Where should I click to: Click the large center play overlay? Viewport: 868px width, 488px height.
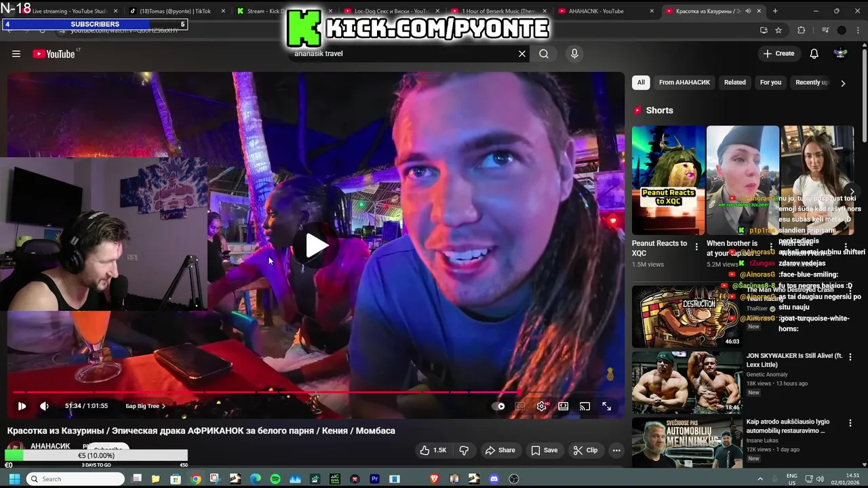[x=315, y=245]
